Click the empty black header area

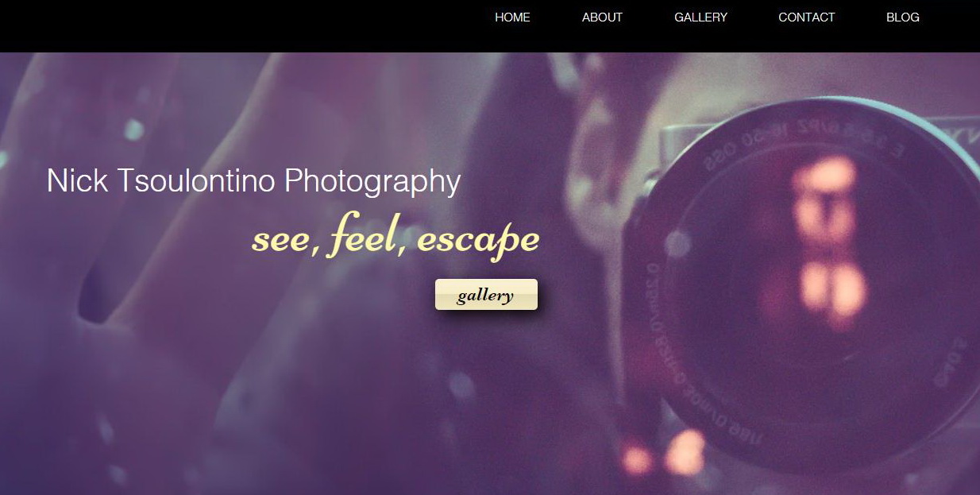tap(238, 25)
